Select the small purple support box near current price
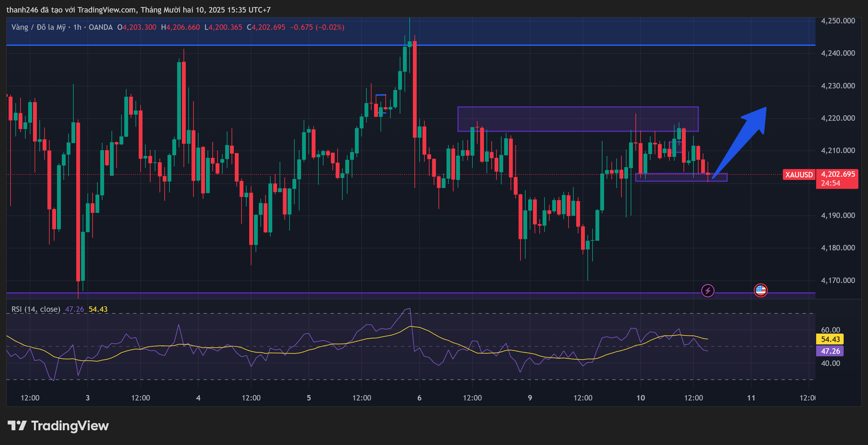This screenshot has width=868, height=445. (681, 177)
